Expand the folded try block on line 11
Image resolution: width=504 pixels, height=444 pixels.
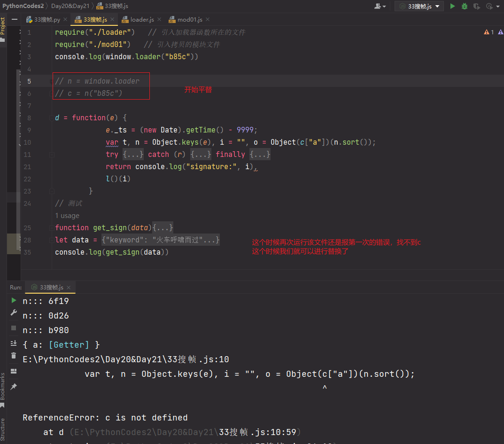(x=133, y=155)
